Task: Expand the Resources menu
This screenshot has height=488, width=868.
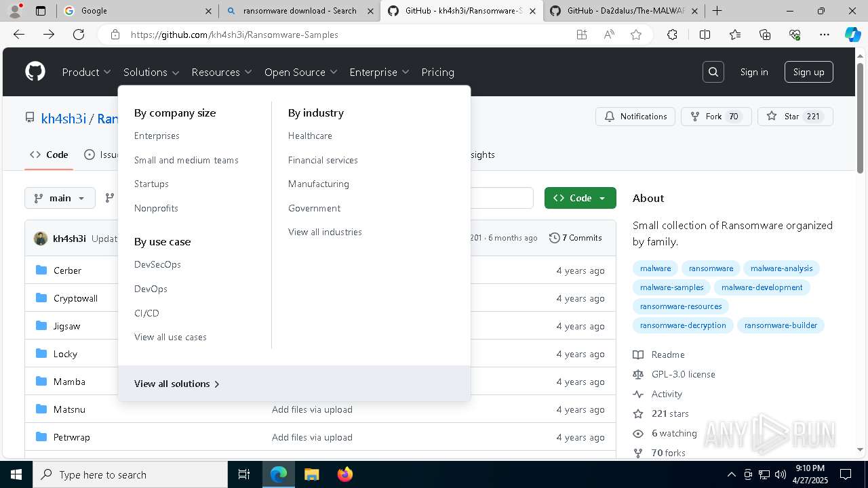Action: tap(222, 72)
